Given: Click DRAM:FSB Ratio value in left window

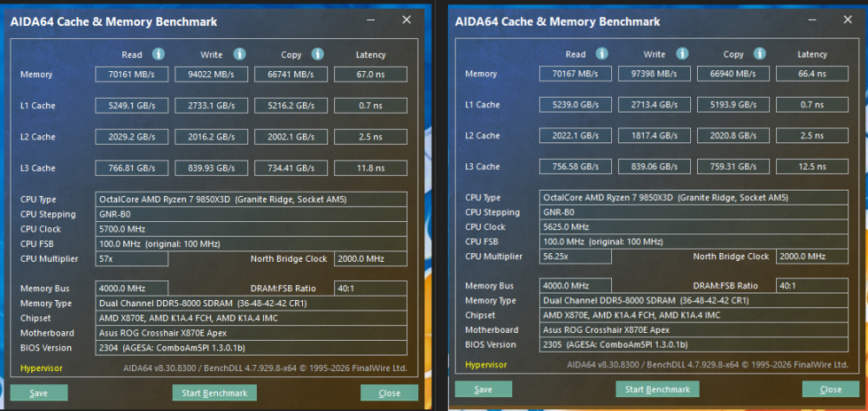Looking at the screenshot, I should (371, 289).
